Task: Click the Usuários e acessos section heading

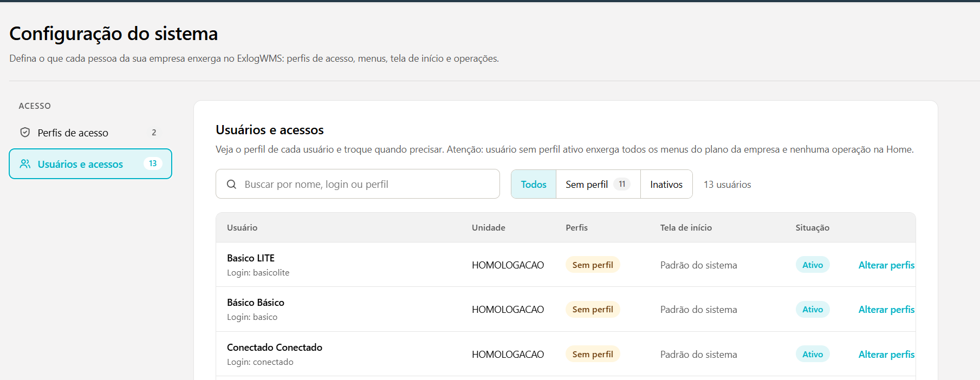Action: pyautogui.click(x=270, y=130)
